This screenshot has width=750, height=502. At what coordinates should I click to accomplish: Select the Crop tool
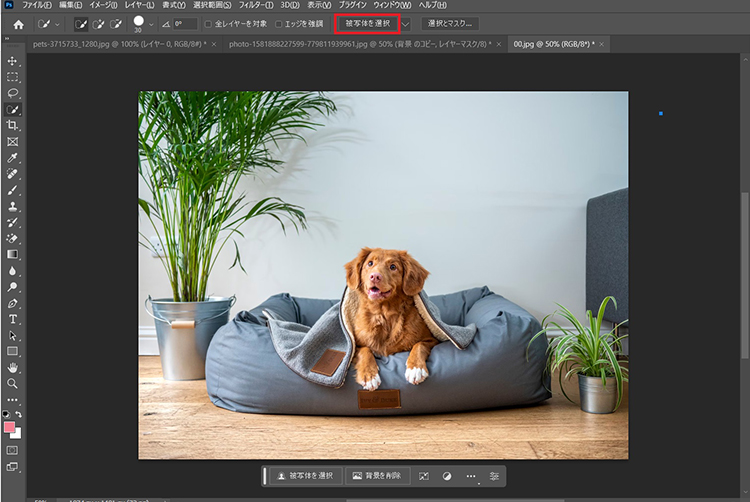12,125
